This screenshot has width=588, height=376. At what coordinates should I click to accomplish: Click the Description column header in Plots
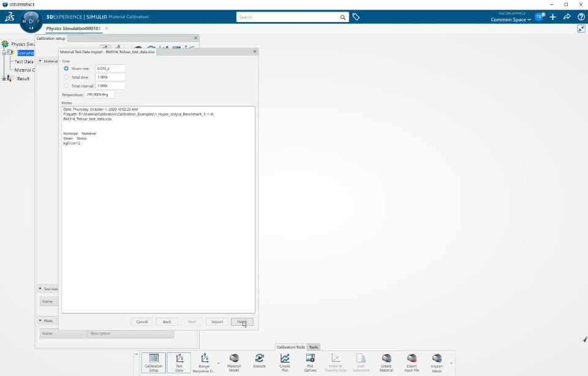131,333
